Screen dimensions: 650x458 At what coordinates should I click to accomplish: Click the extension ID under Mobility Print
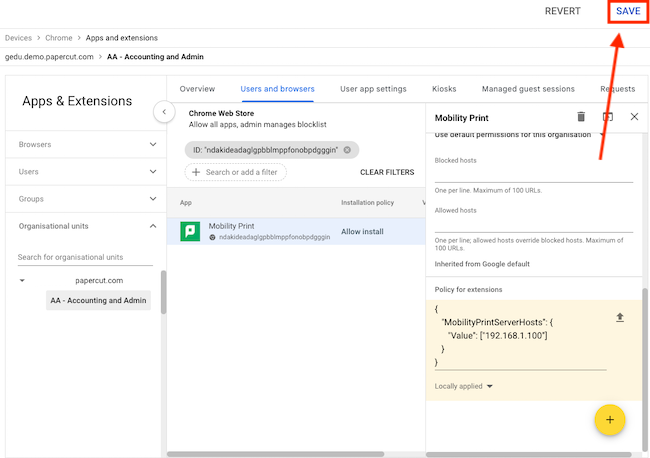click(x=274, y=237)
